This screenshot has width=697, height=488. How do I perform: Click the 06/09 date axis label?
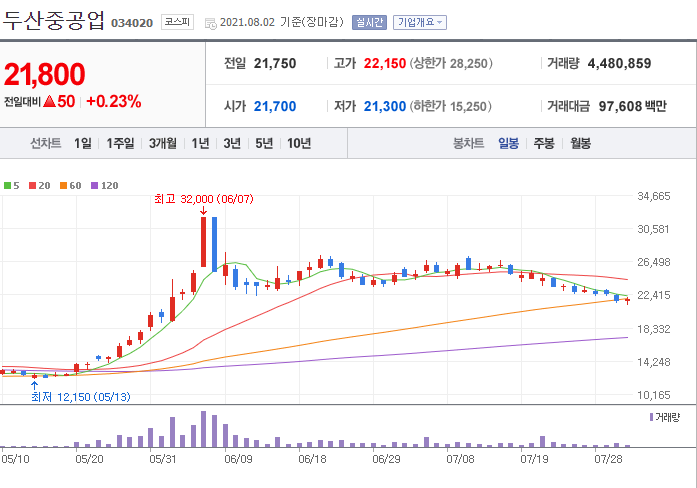[238, 459]
